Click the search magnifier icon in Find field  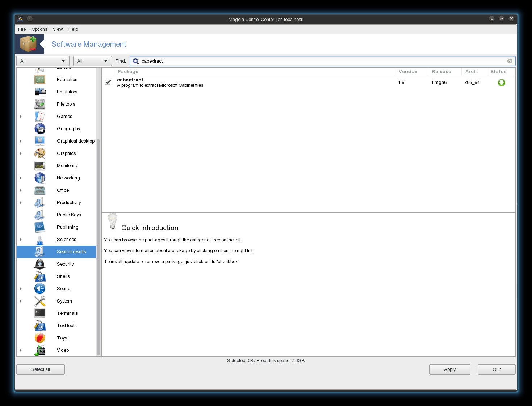pyautogui.click(x=136, y=61)
